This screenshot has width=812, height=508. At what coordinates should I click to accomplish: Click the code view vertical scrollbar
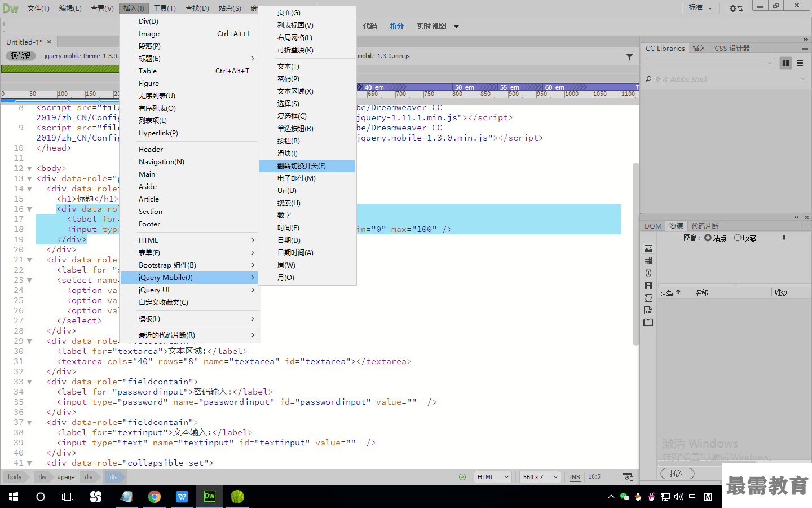[636, 254]
